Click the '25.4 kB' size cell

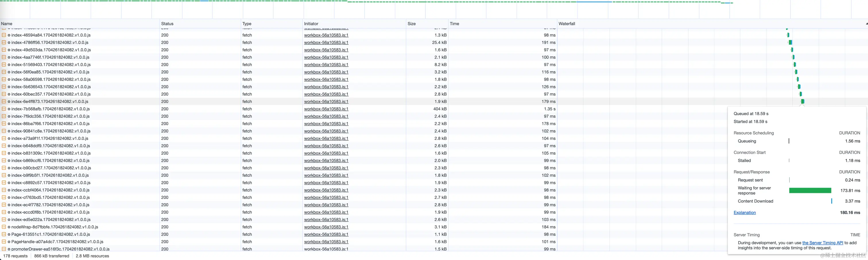click(x=439, y=42)
